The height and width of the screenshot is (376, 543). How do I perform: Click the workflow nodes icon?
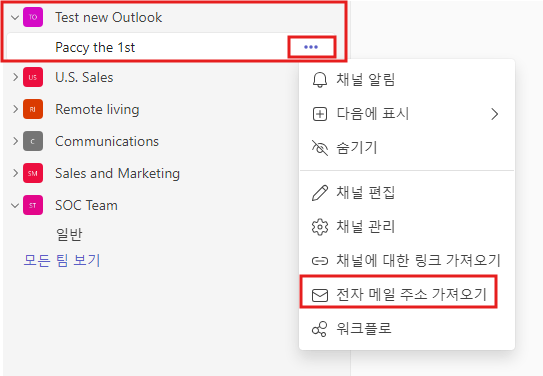[320, 329]
